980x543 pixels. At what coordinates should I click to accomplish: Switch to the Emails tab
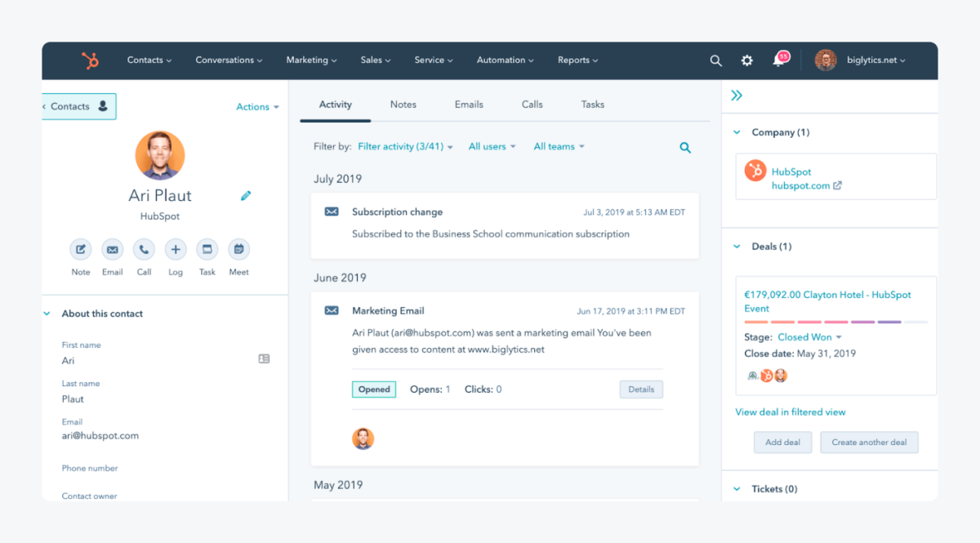[x=468, y=105]
